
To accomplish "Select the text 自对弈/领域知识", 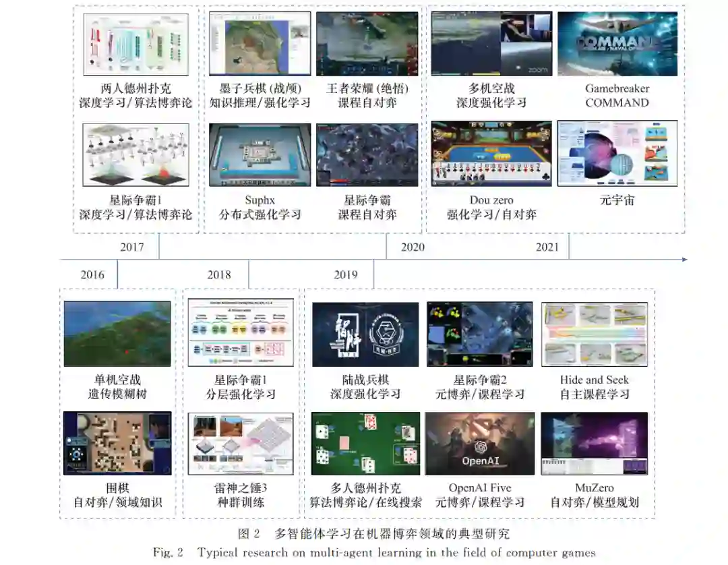I will (x=117, y=502).
